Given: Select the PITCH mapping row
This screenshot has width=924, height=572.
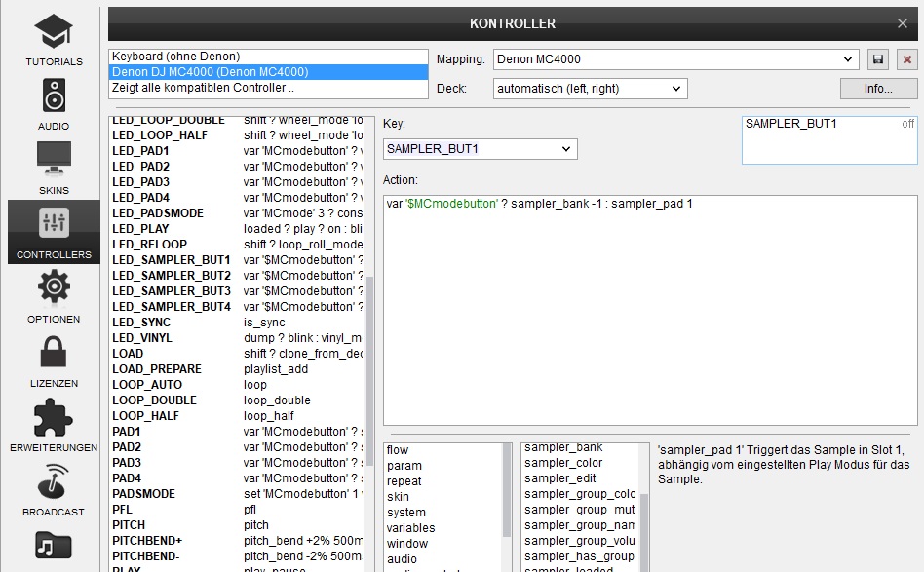Looking at the screenshot, I should click(238, 525).
